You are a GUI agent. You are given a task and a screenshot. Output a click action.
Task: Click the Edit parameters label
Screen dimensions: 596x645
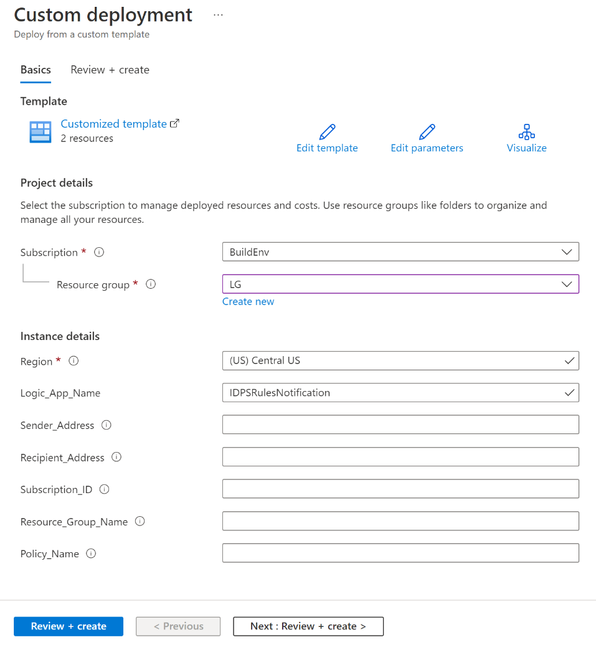(x=427, y=148)
